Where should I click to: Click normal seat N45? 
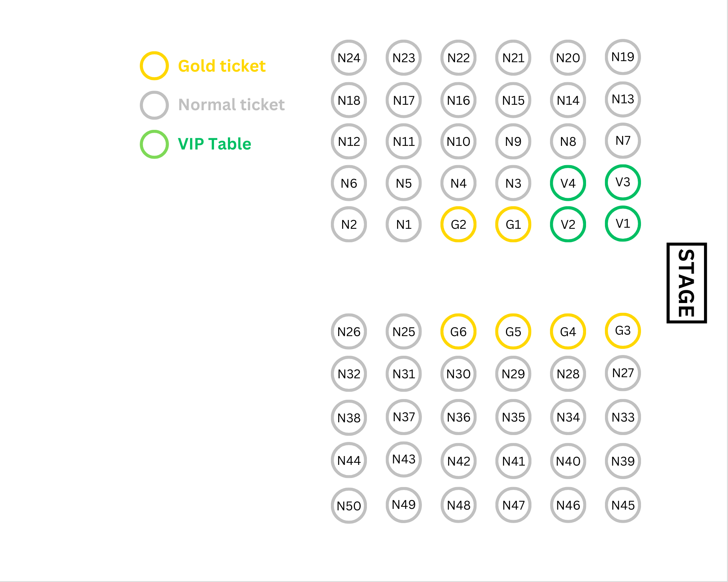click(623, 505)
